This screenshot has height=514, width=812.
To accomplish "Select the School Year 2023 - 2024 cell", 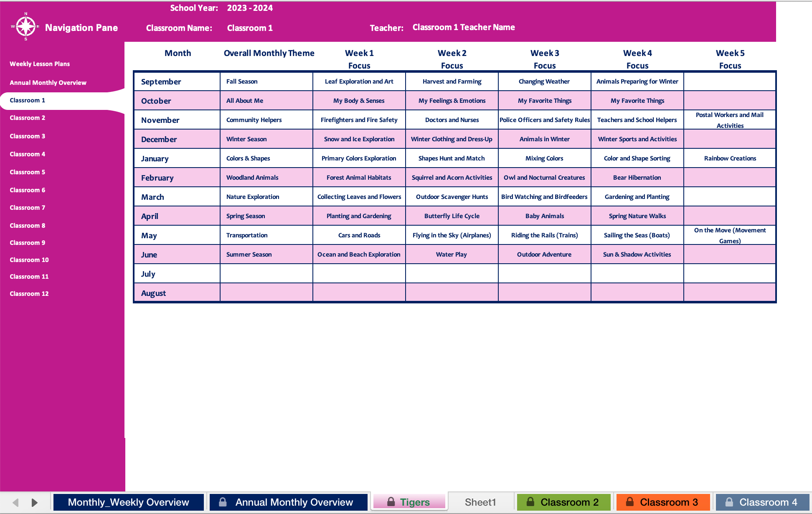I will [250, 8].
